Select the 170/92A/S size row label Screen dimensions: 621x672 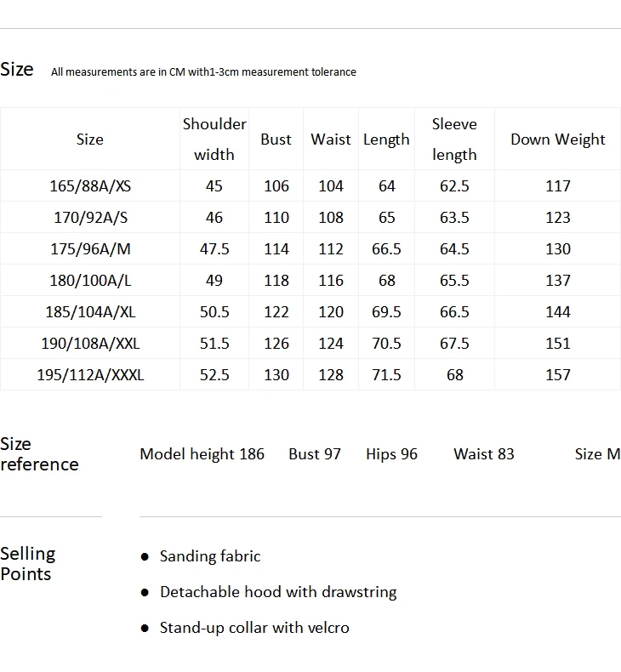pyautogui.click(x=90, y=217)
